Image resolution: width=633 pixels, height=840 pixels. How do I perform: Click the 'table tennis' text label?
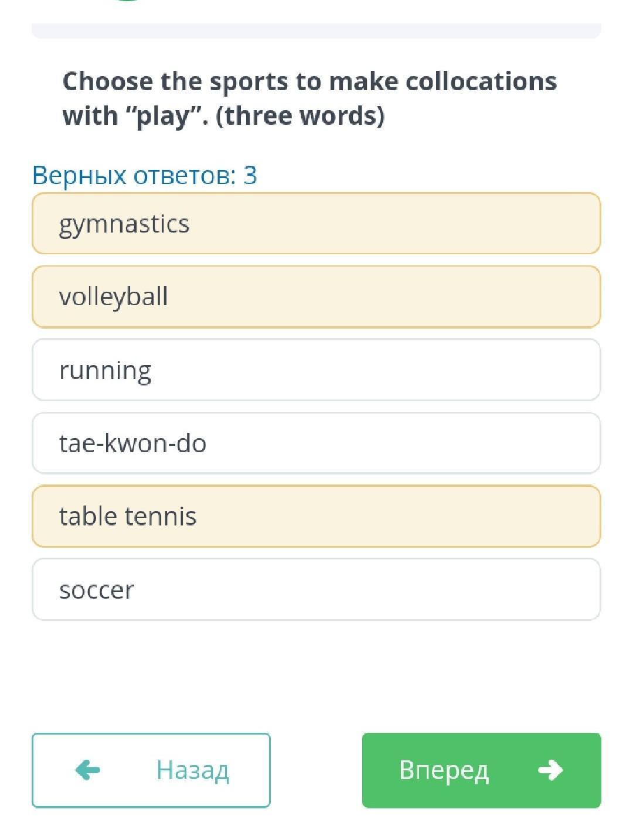pyautogui.click(x=128, y=516)
